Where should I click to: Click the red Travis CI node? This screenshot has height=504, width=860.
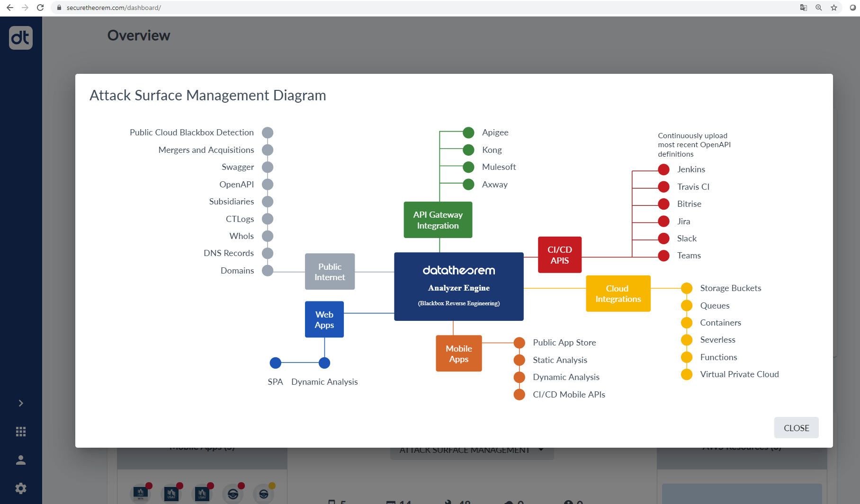663,187
